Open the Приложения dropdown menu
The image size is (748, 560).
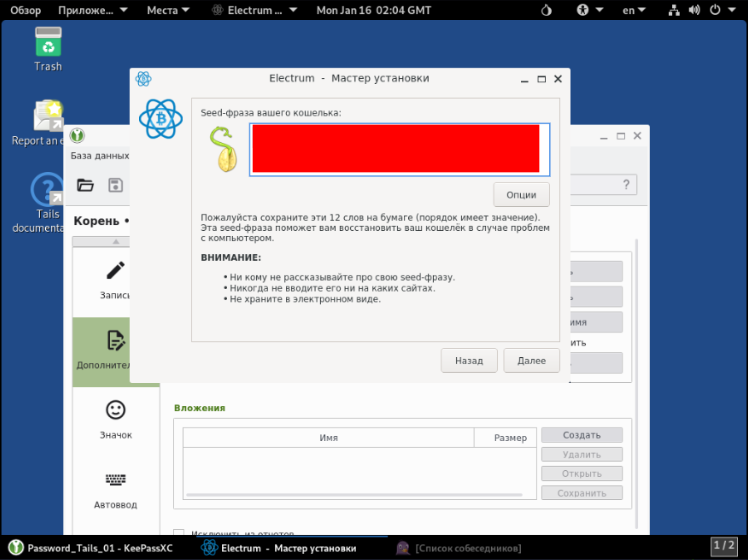(x=93, y=10)
